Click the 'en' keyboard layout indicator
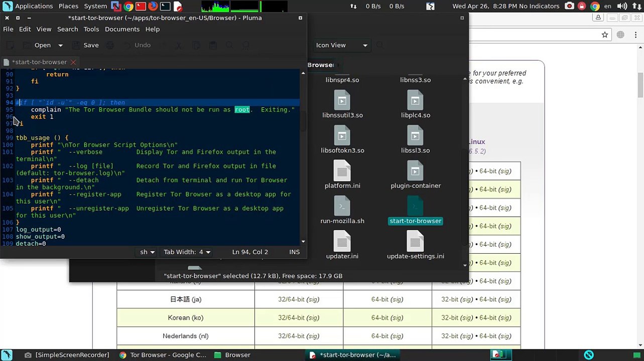 pyautogui.click(x=608, y=6)
